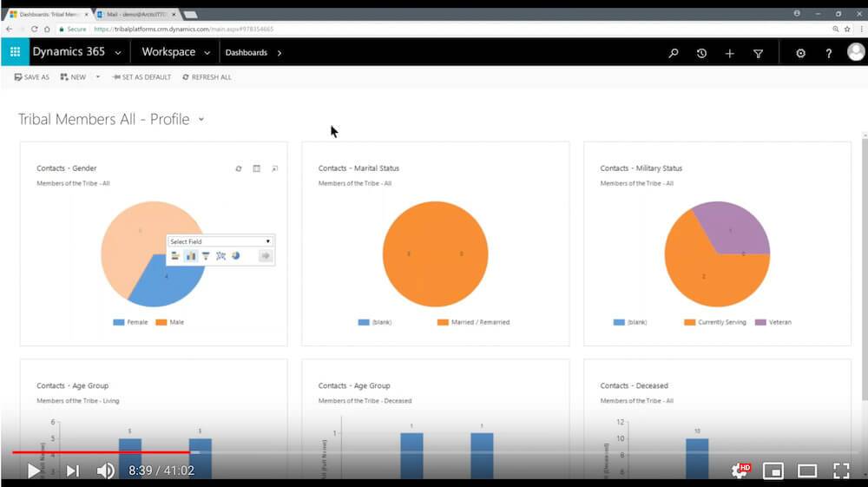Click NEW in command bar
This screenshot has width=868, height=487.
tap(73, 77)
